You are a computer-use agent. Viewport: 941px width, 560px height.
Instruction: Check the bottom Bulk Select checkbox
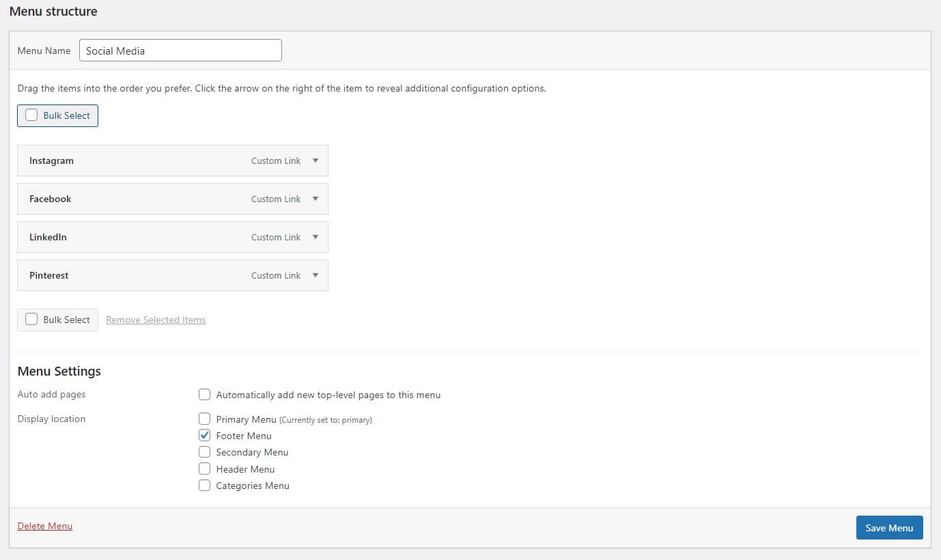click(x=31, y=320)
